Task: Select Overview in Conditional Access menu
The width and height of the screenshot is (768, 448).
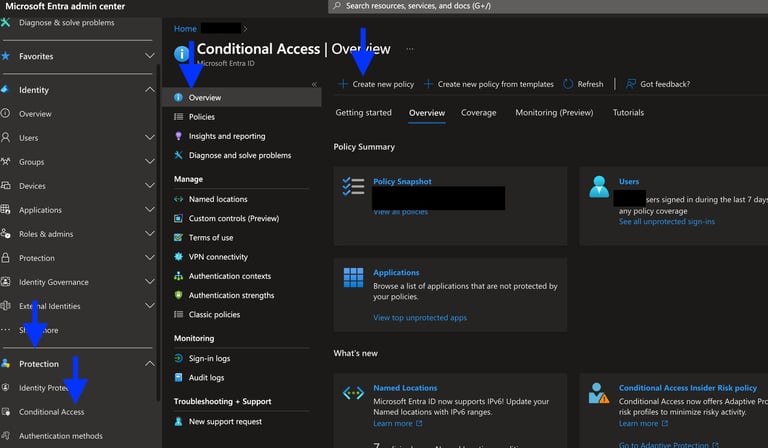Action: point(242,97)
